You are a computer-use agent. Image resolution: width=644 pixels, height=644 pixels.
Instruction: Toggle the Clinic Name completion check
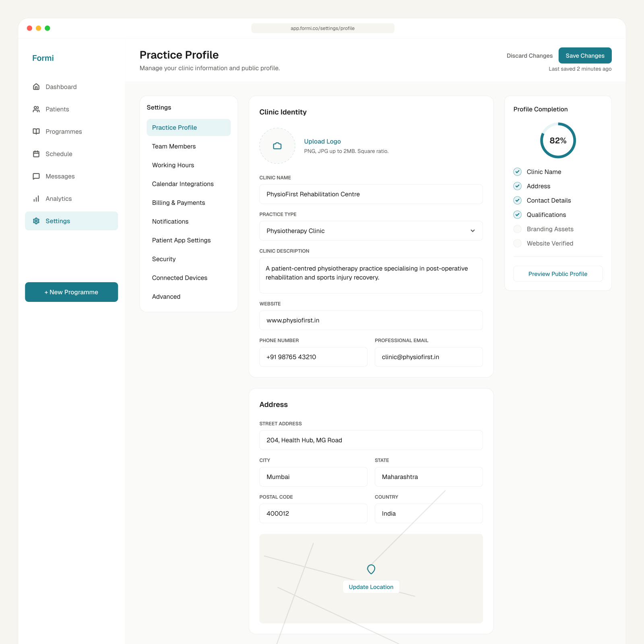coord(518,172)
